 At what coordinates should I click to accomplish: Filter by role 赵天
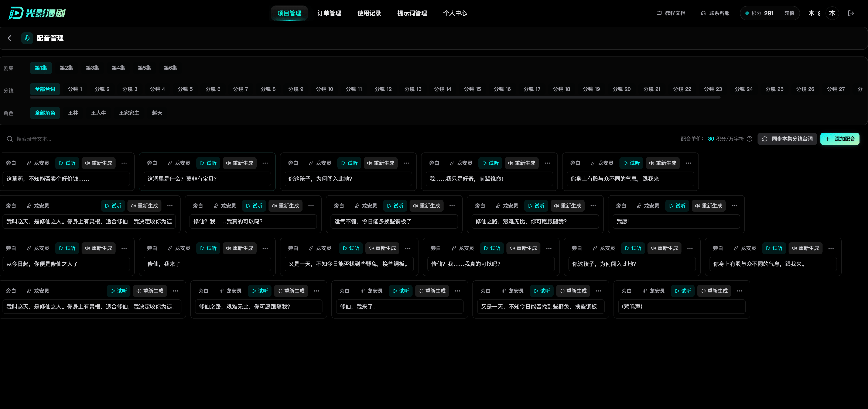click(x=157, y=113)
